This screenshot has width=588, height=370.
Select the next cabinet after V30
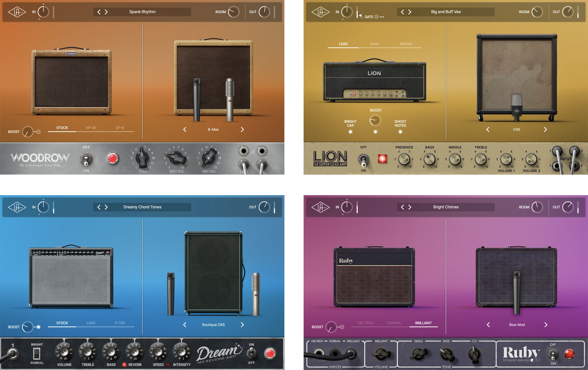[x=545, y=129]
